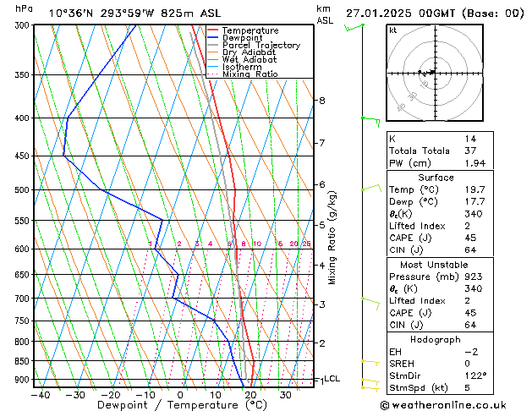Click the StmDir value 122°

[475, 375]
